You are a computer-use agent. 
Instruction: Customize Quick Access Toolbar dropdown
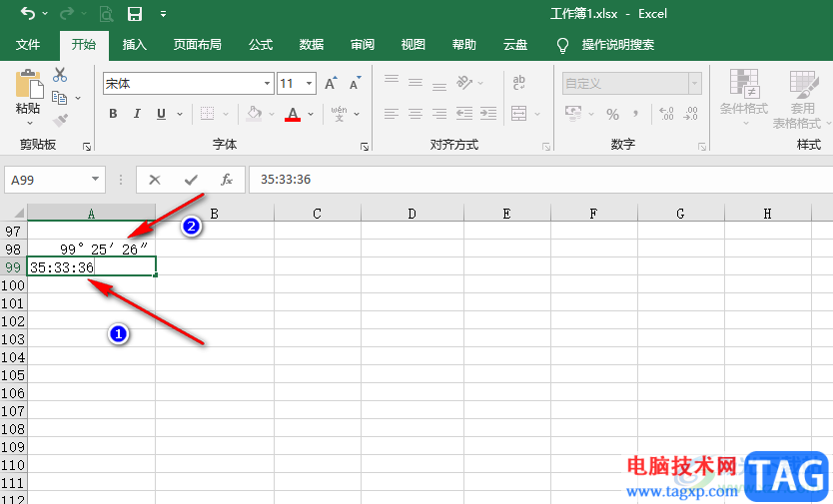[x=163, y=14]
